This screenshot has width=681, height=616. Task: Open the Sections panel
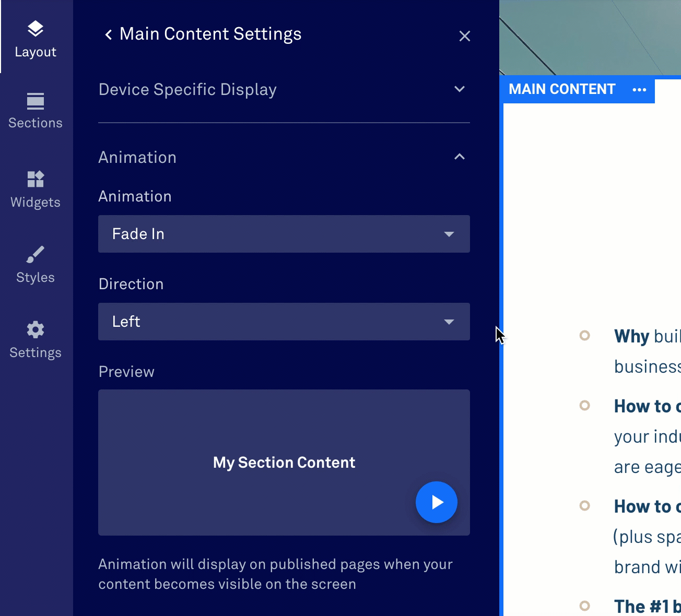pos(35,109)
